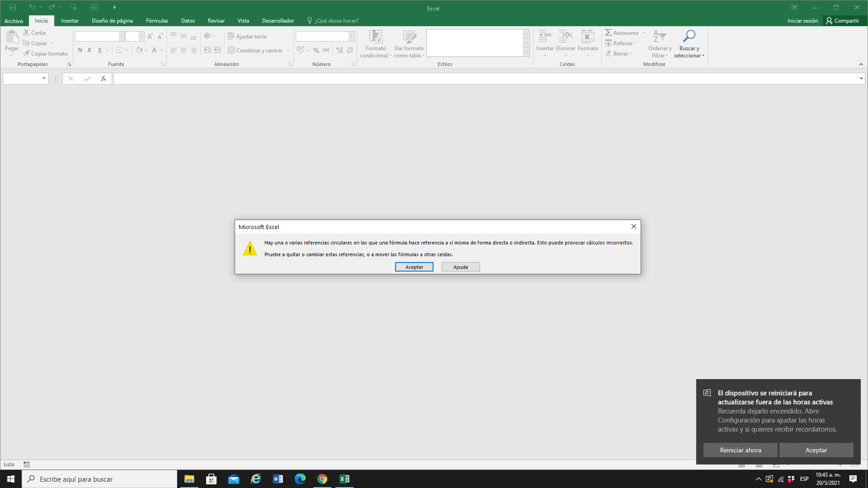Expand the Name Box dropdown arrow
868x488 pixels.
[44, 79]
